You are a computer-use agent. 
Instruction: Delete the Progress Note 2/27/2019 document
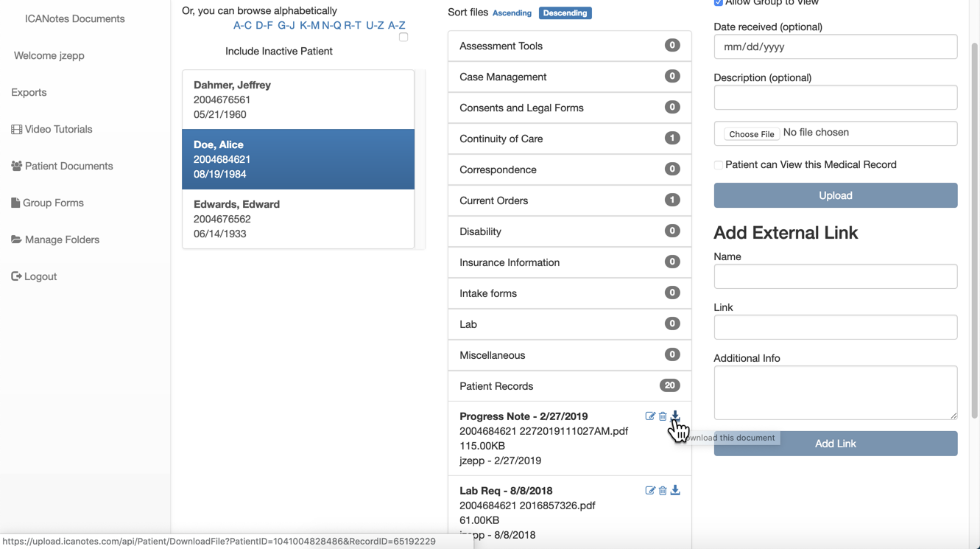coord(663,416)
